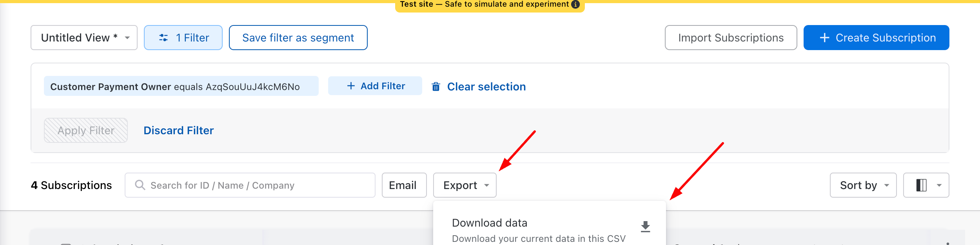Click the plus icon in Add Filter
The height and width of the screenshot is (245, 980).
[x=351, y=86]
